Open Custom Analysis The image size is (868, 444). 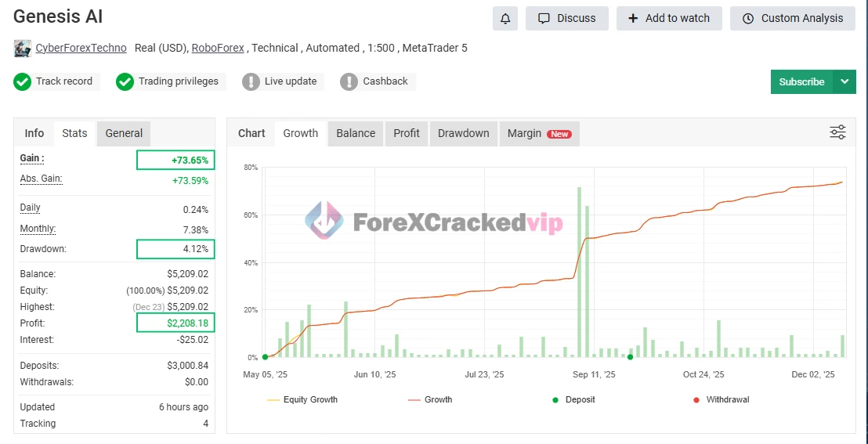[794, 18]
